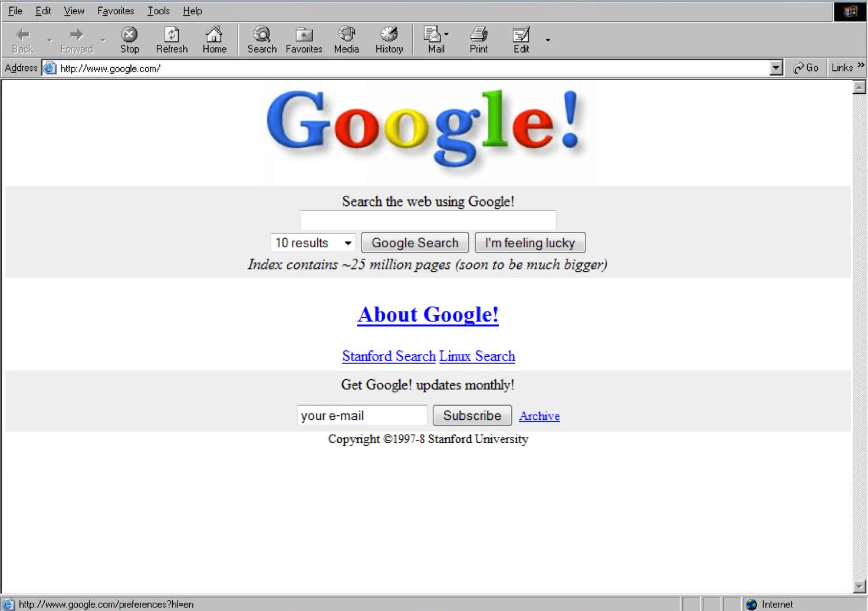
Task: Click the Internet zone globe in status bar
Action: click(x=751, y=605)
